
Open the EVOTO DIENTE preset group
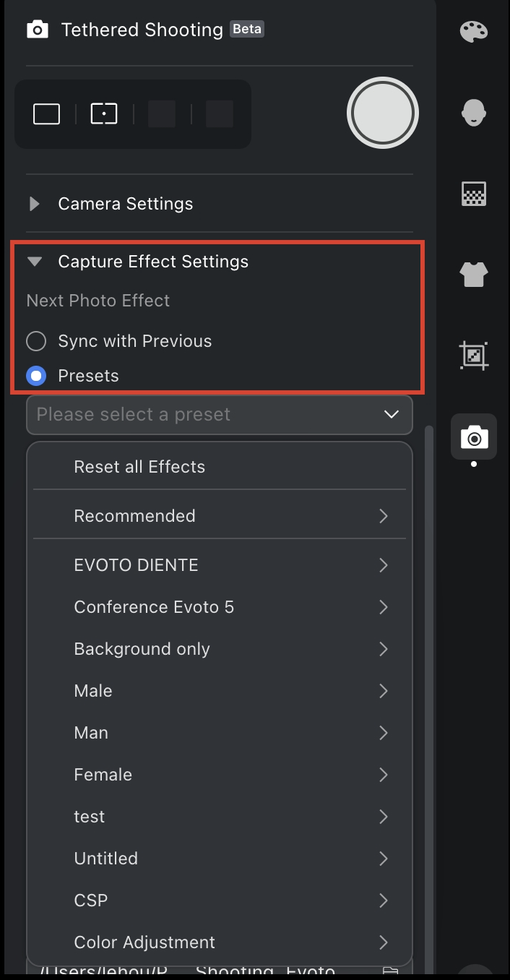pos(220,565)
